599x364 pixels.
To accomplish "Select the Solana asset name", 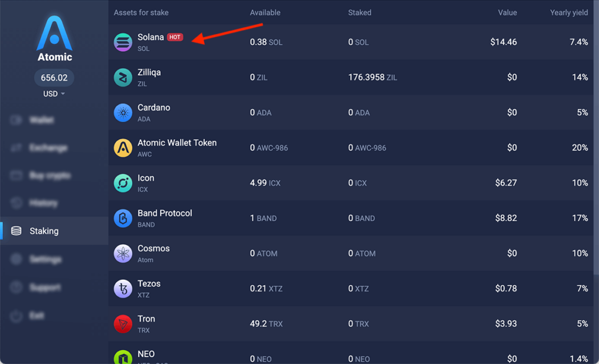I will (x=150, y=37).
